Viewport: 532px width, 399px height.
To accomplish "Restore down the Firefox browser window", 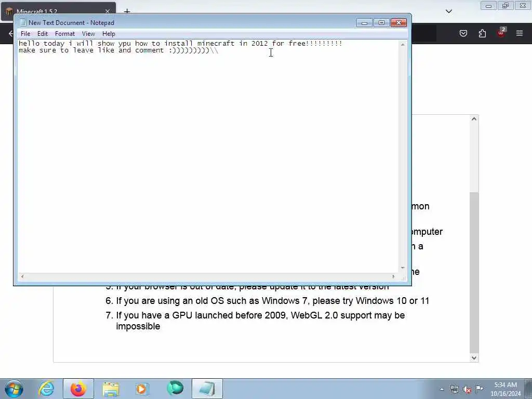I will [x=506, y=6].
